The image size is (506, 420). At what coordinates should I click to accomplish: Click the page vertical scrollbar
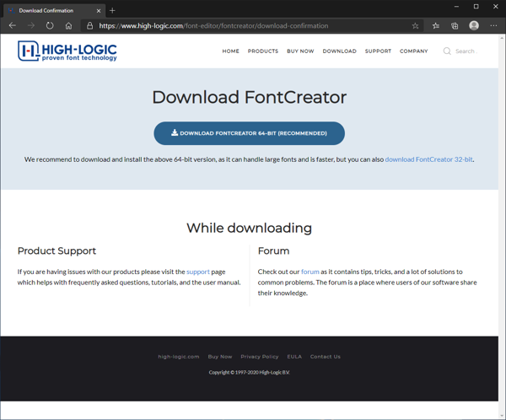pos(502,226)
